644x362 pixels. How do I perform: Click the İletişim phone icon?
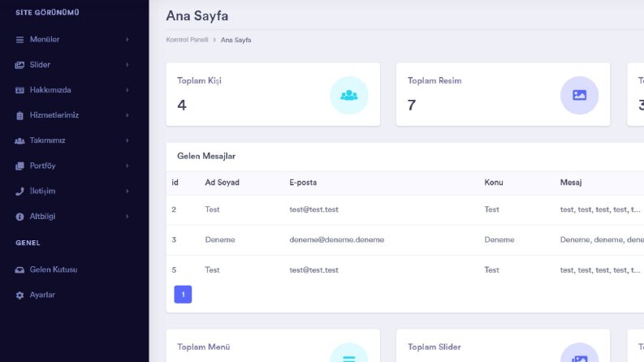click(x=19, y=192)
